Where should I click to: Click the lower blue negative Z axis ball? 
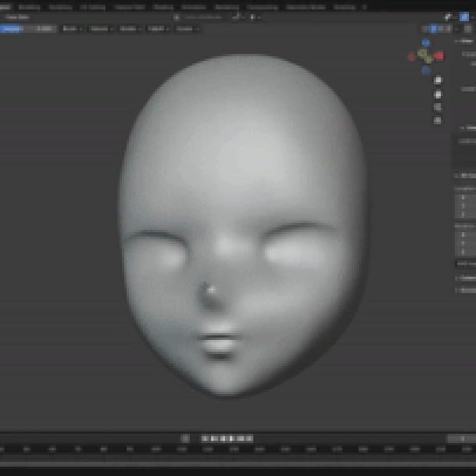point(426,70)
